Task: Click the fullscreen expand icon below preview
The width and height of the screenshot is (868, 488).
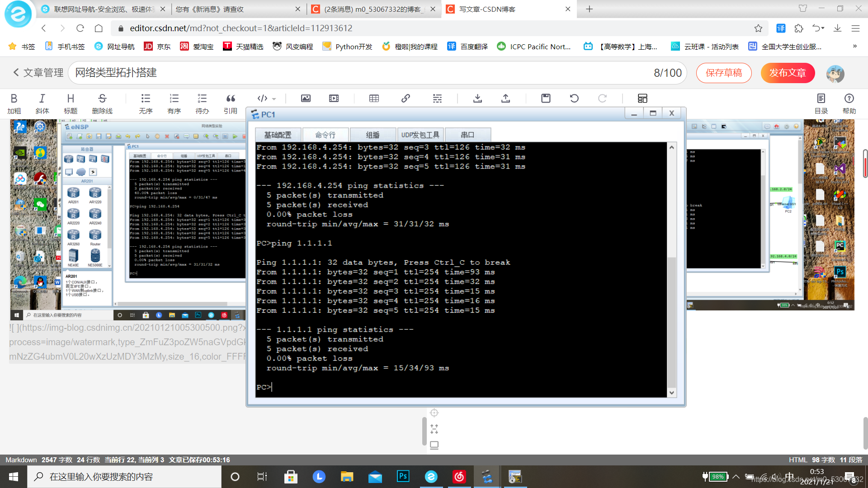Action: (x=434, y=429)
